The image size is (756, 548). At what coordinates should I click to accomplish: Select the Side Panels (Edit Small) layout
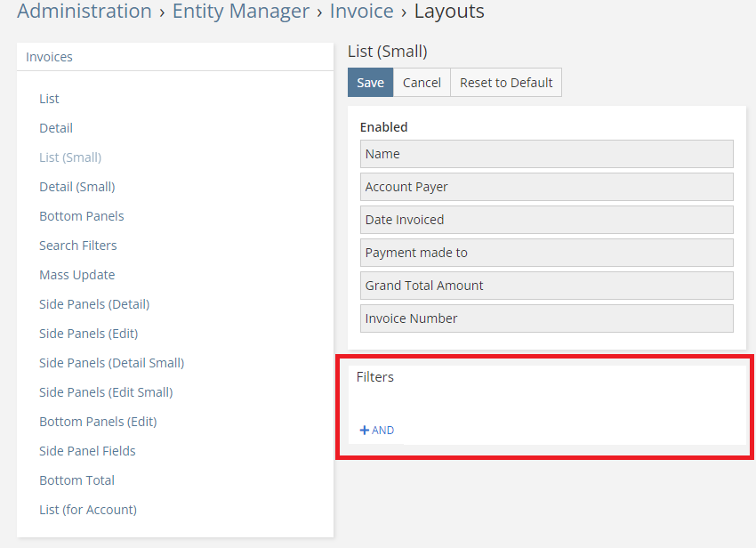106,392
